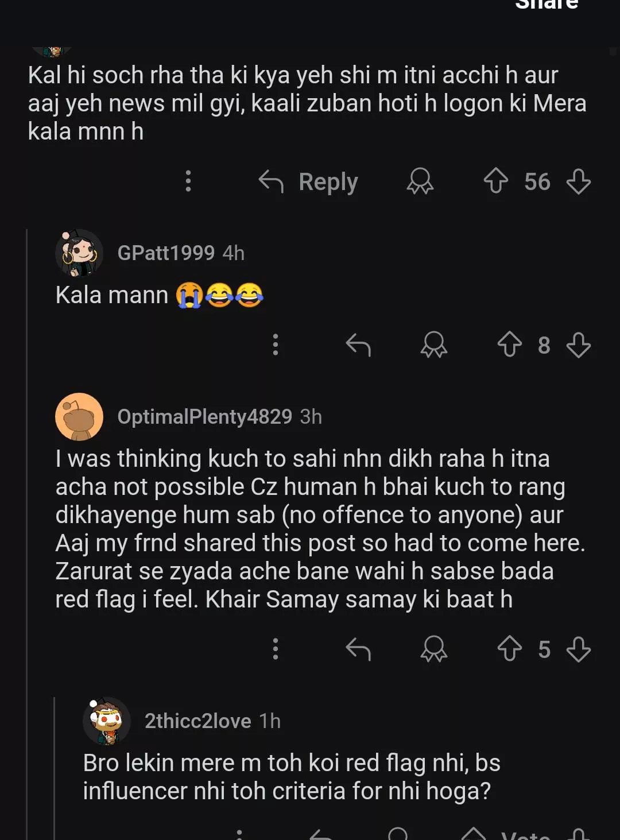620x840 pixels.
Task: Downvote OptimalPlenty4829's comment
Action: coord(578,649)
